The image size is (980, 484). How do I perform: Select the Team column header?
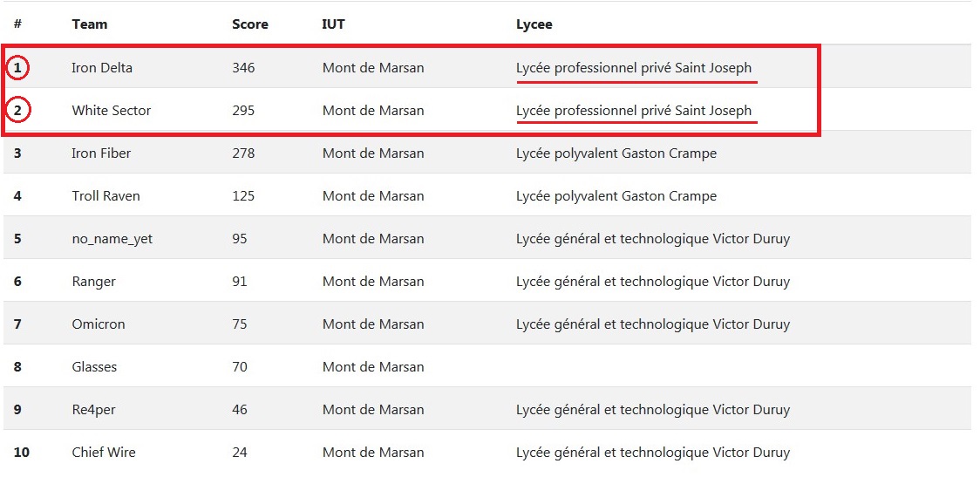pos(90,24)
